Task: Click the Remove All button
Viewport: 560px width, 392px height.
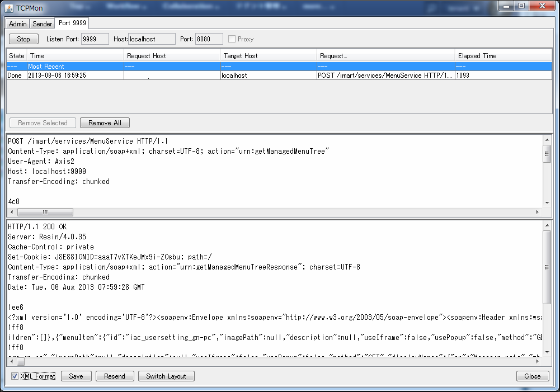Action: [105, 123]
